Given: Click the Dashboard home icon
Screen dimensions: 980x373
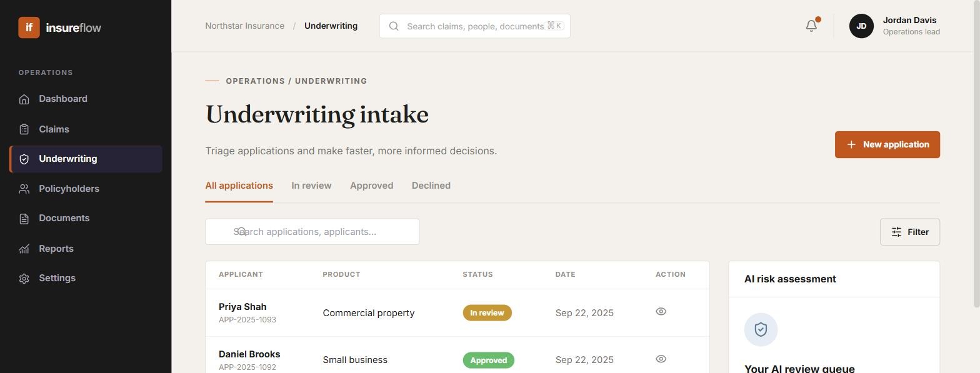Looking at the screenshot, I should click(24, 99).
